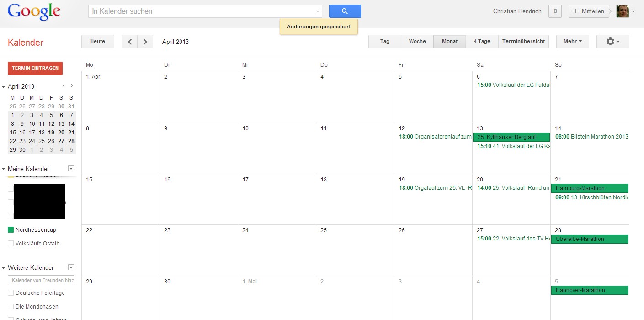The height and width of the screenshot is (320, 644).
Task: Open 18:00 Orgalauf zum 25. VL event
Action: click(x=435, y=187)
